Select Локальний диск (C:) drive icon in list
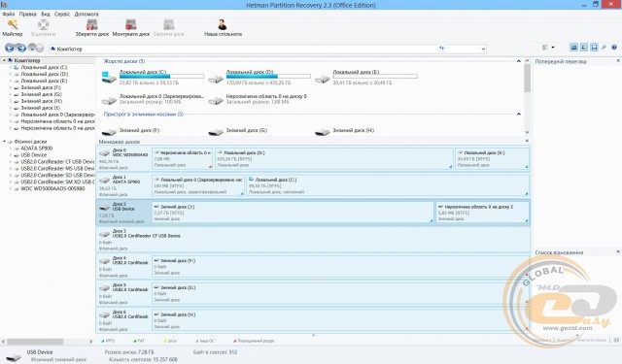 point(109,78)
